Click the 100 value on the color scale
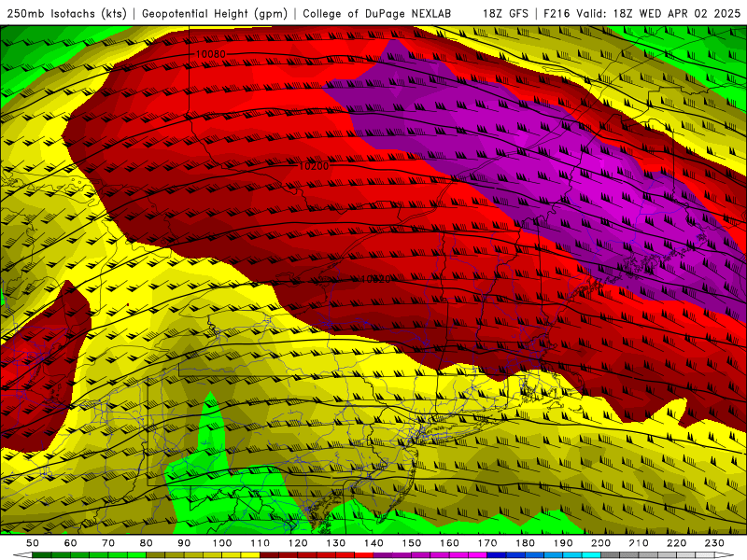The height and width of the screenshot is (560, 747). coord(222,543)
